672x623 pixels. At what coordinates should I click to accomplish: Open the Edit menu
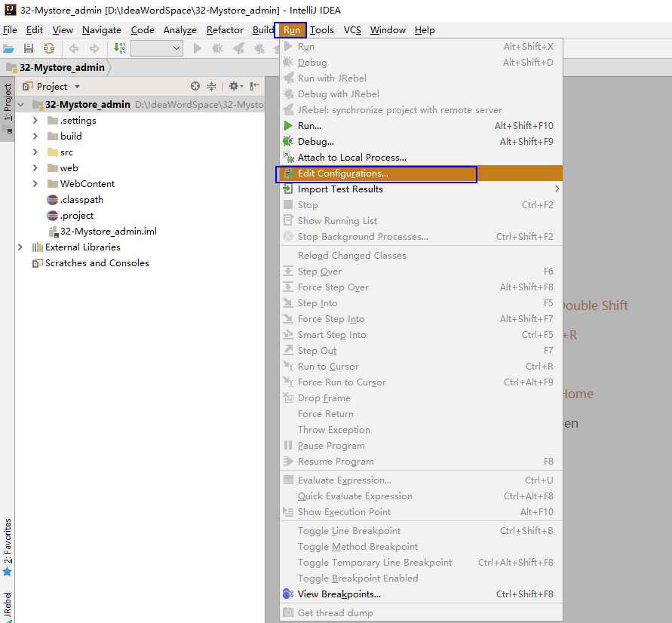(34, 30)
